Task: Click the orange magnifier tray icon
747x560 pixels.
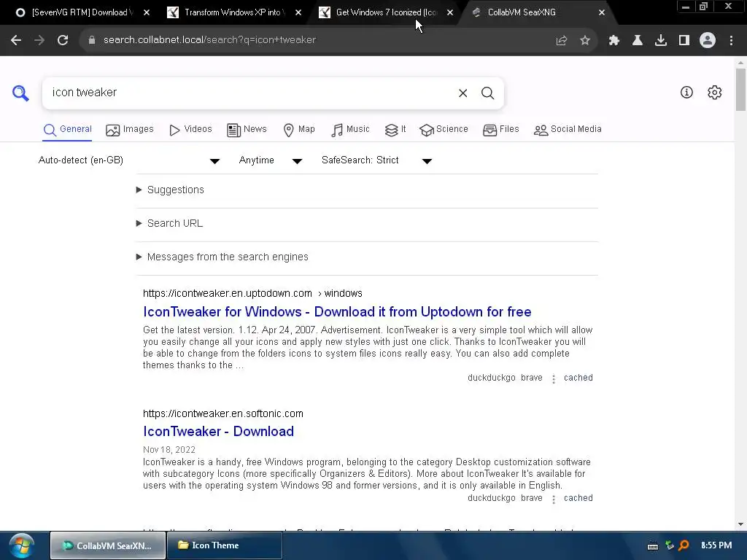Action: pos(684,545)
